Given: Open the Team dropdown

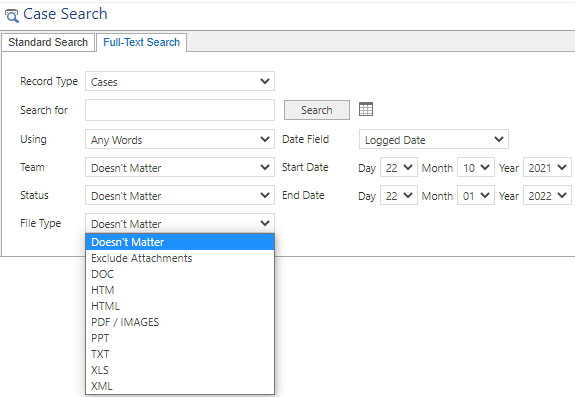Looking at the screenshot, I should (180, 168).
